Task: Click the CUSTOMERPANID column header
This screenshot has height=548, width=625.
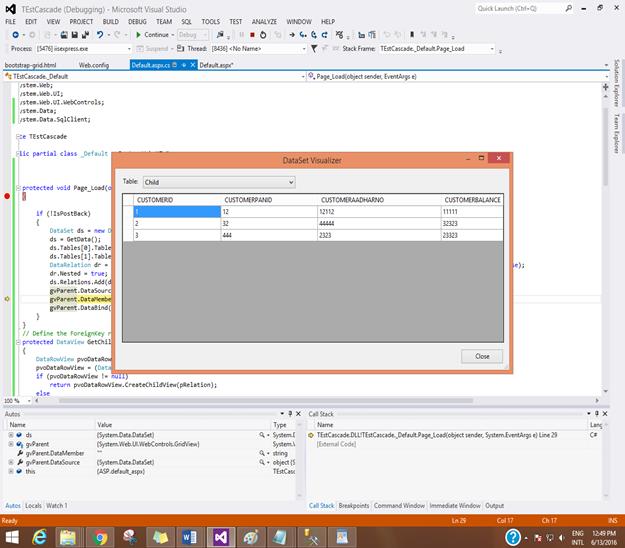Action: (x=247, y=200)
